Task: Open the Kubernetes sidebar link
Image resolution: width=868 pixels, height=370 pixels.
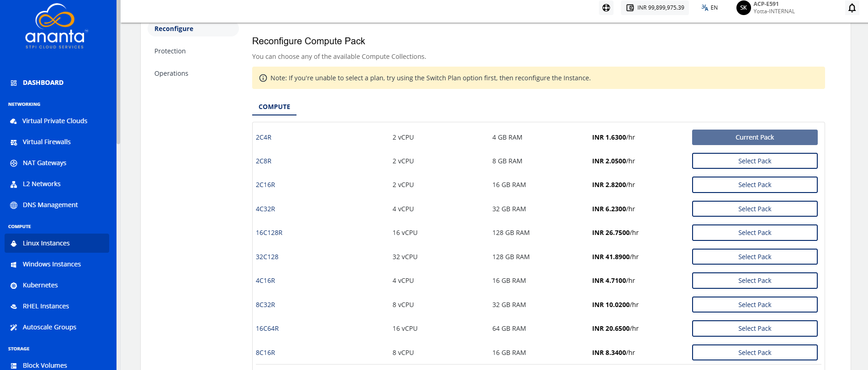Action: (x=40, y=285)
